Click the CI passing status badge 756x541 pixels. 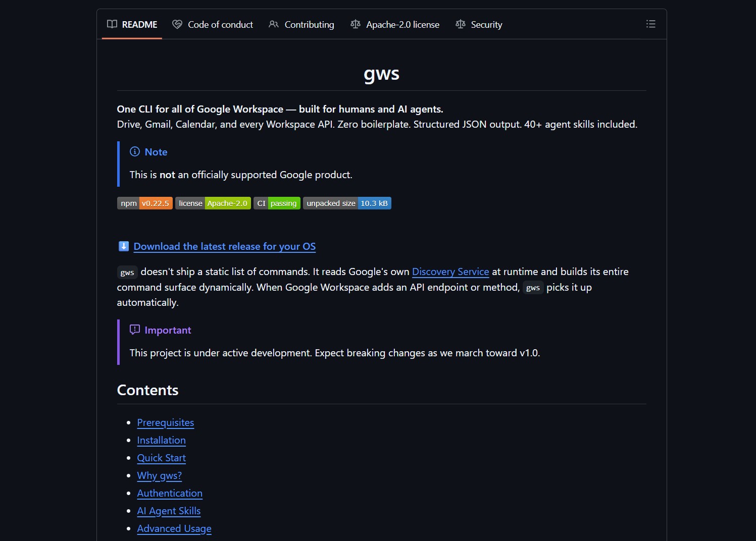(x=277, y=203)
